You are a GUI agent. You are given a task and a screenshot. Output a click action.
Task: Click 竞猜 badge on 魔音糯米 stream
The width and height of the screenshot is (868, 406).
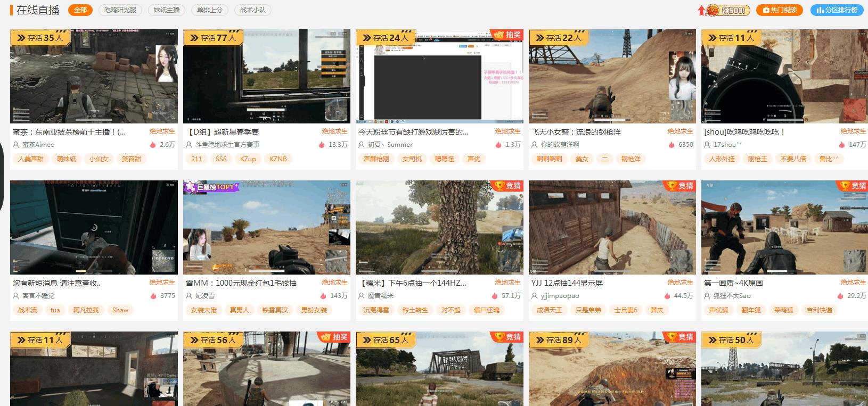click(506, 186)
